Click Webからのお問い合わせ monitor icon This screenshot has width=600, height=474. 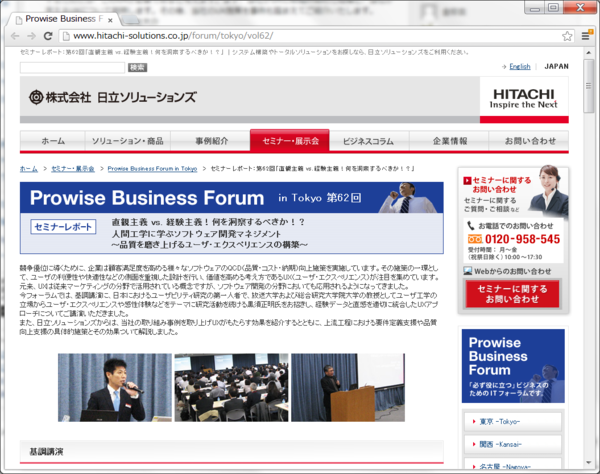(x=468, y=271)
